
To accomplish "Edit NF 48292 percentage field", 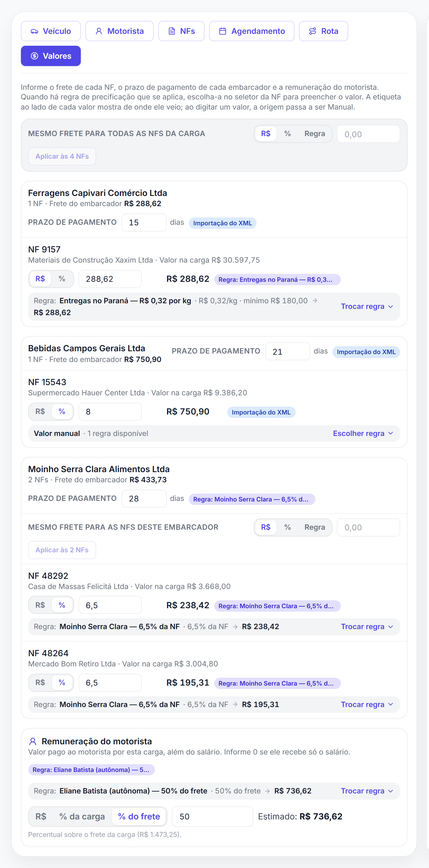I will [110, 605].
